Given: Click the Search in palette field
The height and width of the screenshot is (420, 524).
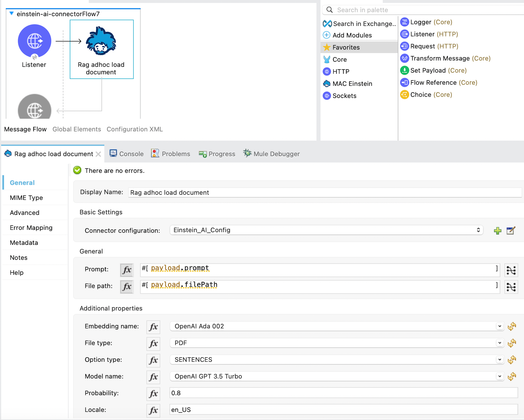Looking at the screenshot, I should (x=423, y=10).
